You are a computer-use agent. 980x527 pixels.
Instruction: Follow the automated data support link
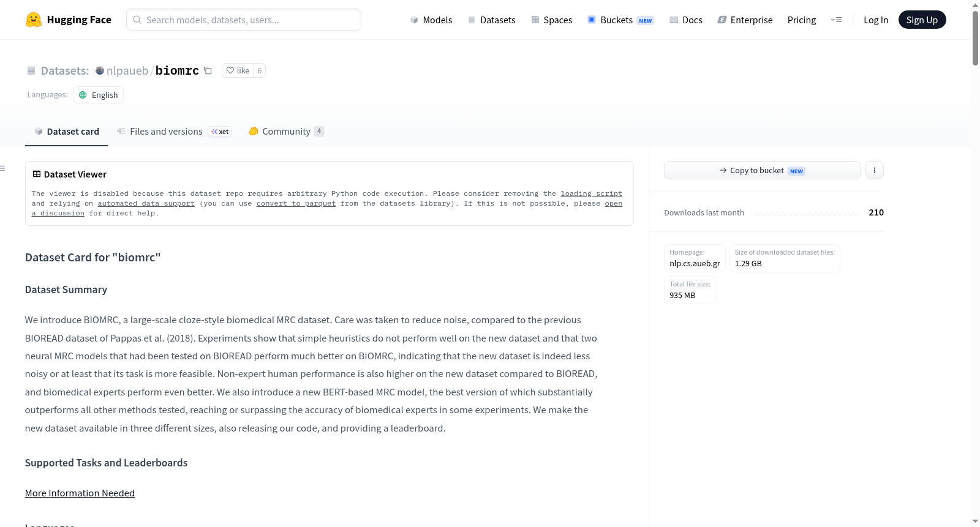pyautogui.click(x=146, y=203)
